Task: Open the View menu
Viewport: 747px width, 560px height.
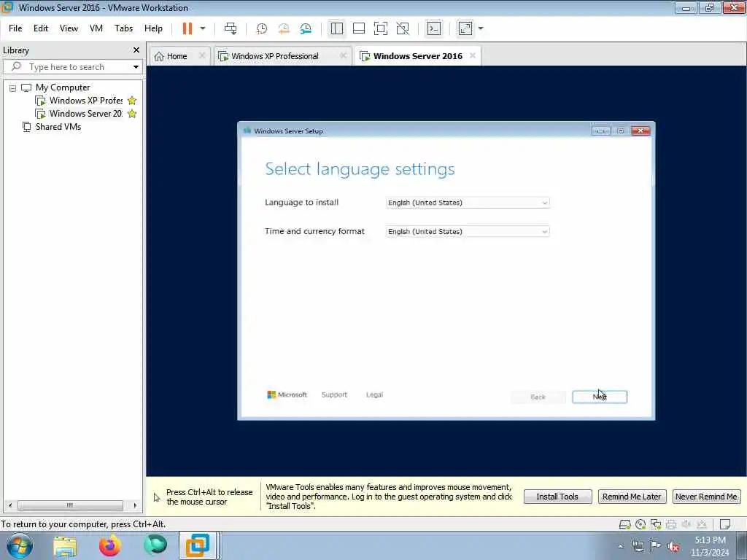Action: point(69,28)
